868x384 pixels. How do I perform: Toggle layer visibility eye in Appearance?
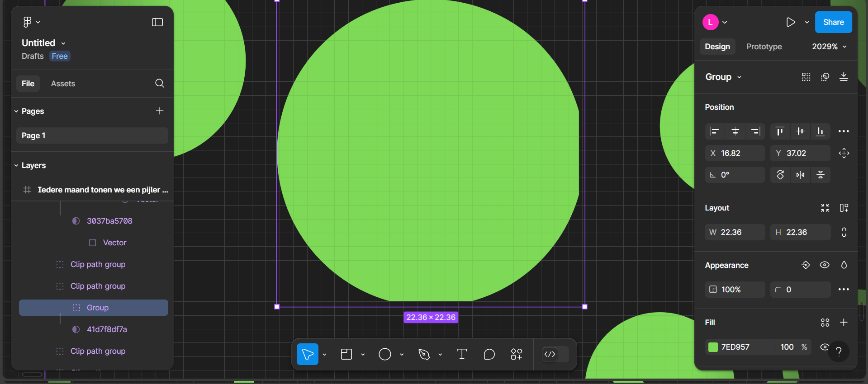click(x=825, y=265)
